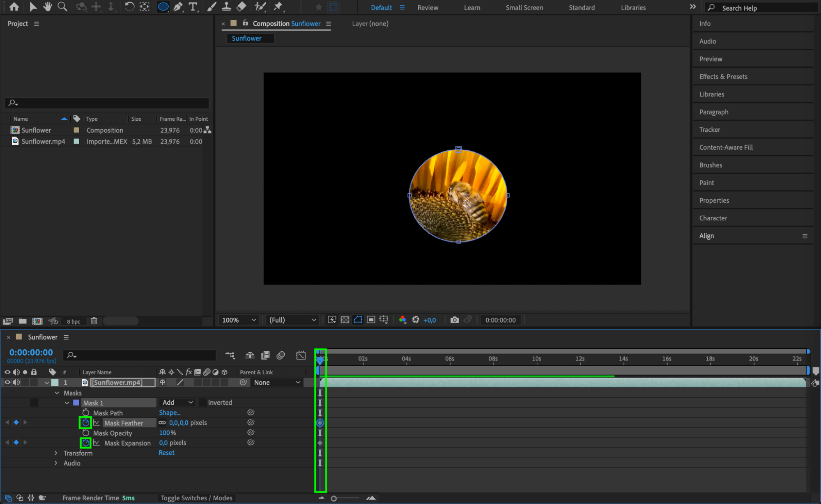
Task: Select the Puppet Pin tool
Action: coord(278,7)
